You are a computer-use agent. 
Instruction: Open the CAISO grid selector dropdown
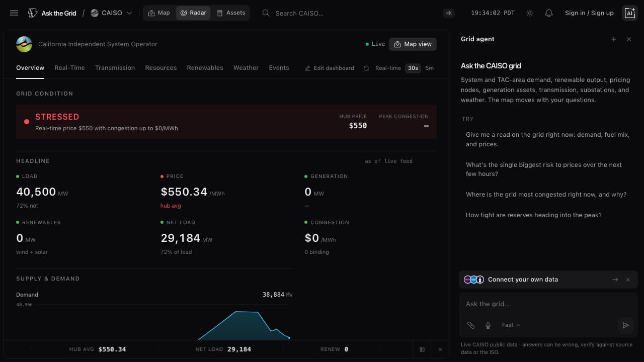[111, 13]
